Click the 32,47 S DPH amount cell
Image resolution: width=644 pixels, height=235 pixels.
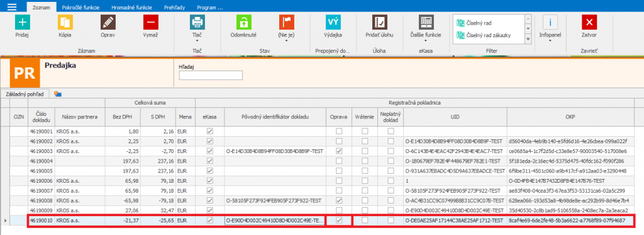click(x=158, y=210)
